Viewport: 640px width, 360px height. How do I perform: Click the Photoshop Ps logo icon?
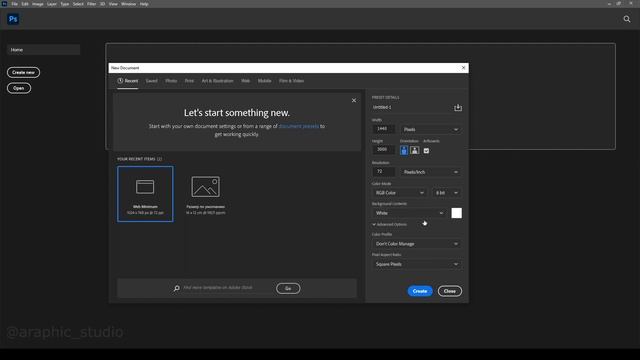pos(13,19)
